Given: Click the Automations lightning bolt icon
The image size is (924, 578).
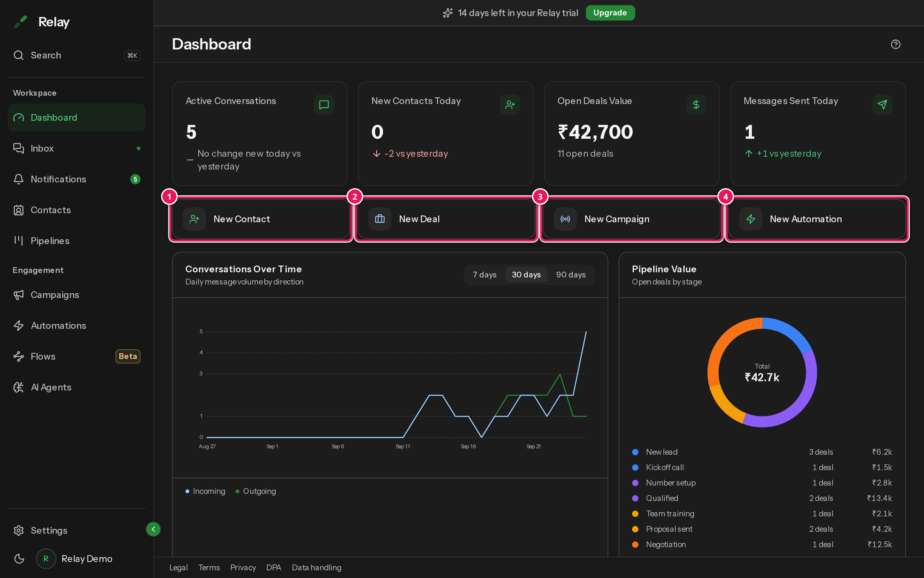Looking at the screenshot, I should 18,326.
